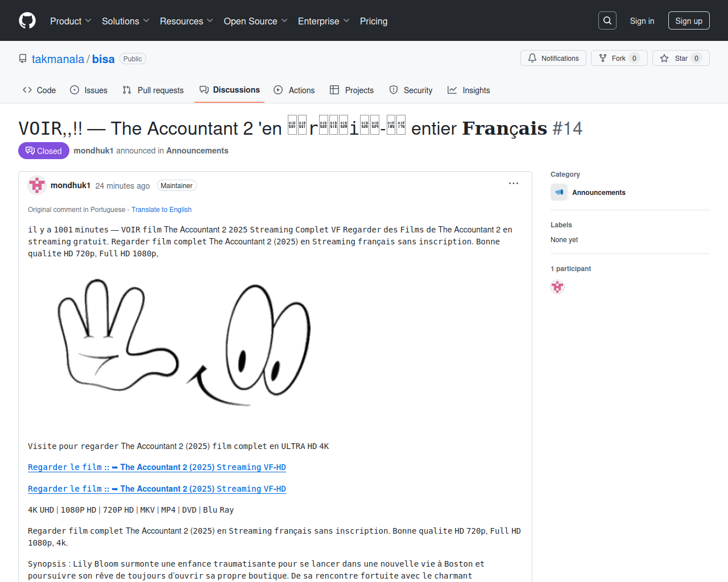728x582 pixels.
Task: Open the Insights tab
Action: tap(469, 90)
